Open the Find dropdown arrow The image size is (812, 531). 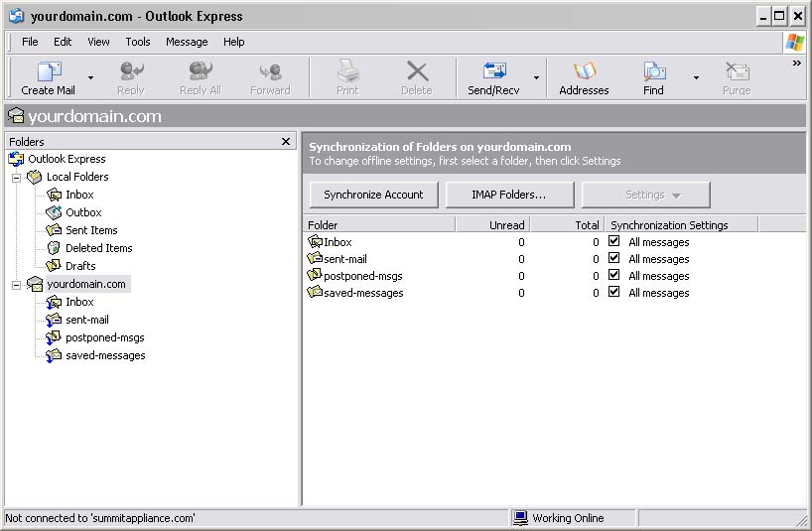click(696, 77)
